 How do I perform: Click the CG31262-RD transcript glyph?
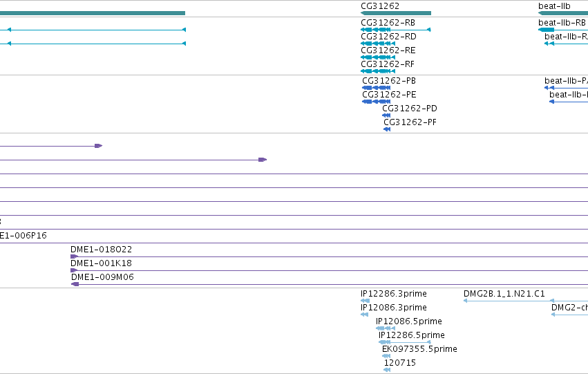[378, 44]
